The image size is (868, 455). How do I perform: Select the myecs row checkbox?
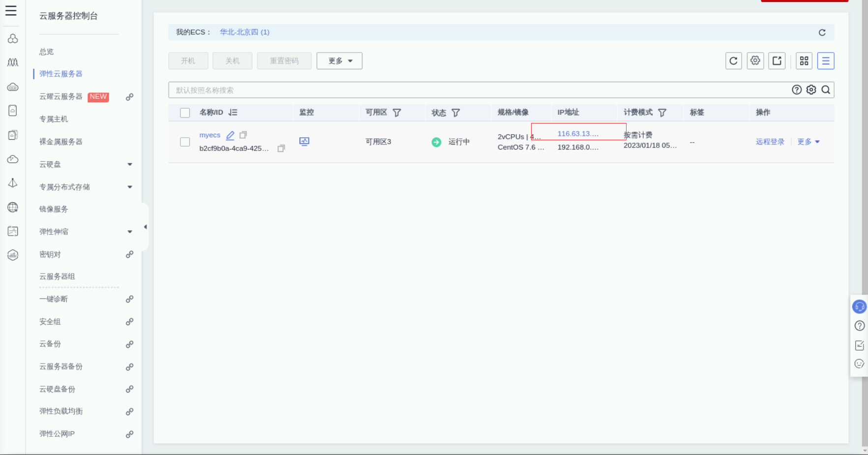point(185,142)
